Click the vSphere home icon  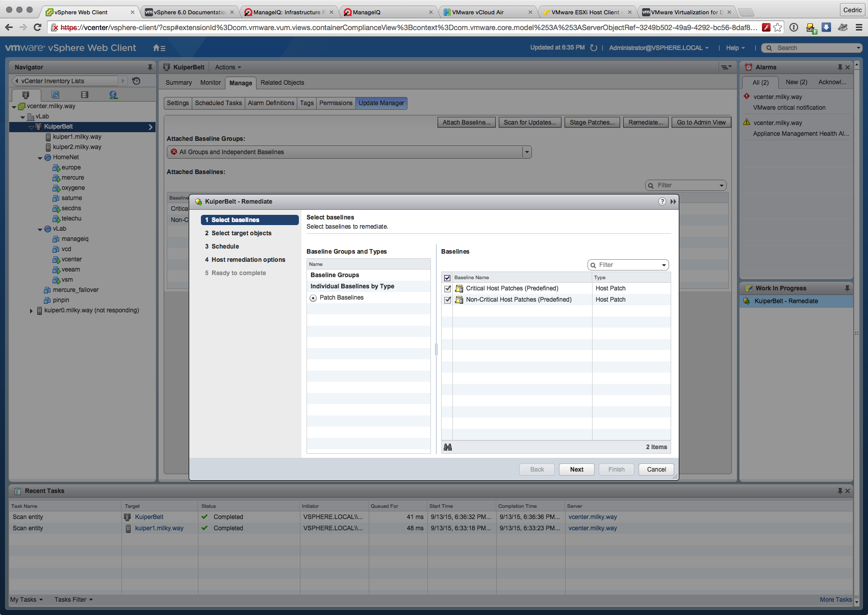[157, 48]
